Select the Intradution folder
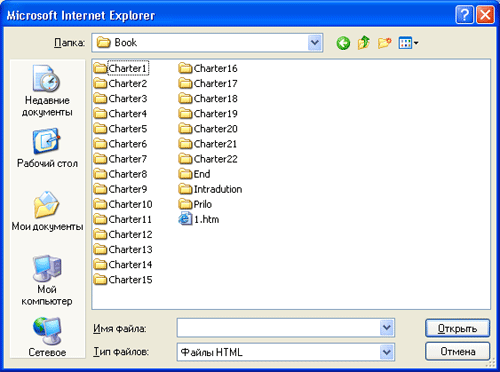 tap(210, 189)
